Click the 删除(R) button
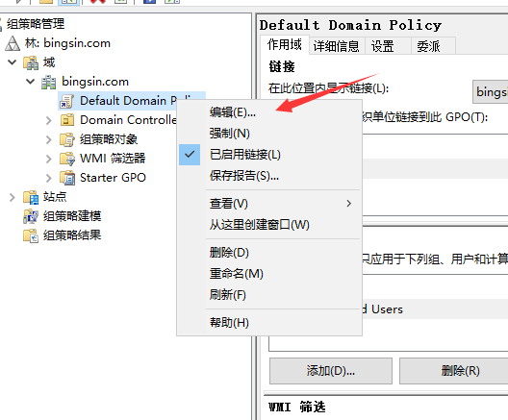Viewport: 508px width, 420px height. 460,371
